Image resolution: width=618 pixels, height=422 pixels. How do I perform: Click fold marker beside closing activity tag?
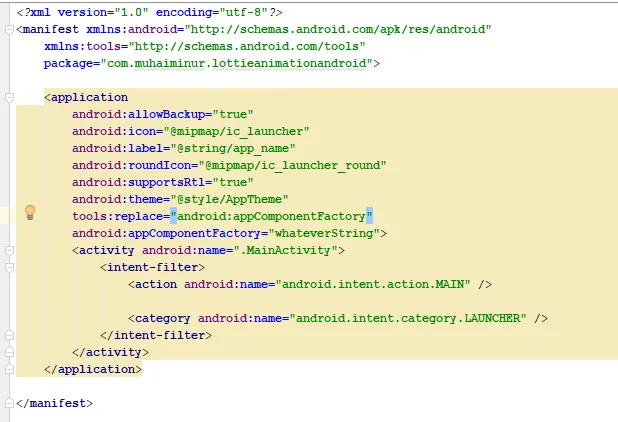tap(9, 352)
